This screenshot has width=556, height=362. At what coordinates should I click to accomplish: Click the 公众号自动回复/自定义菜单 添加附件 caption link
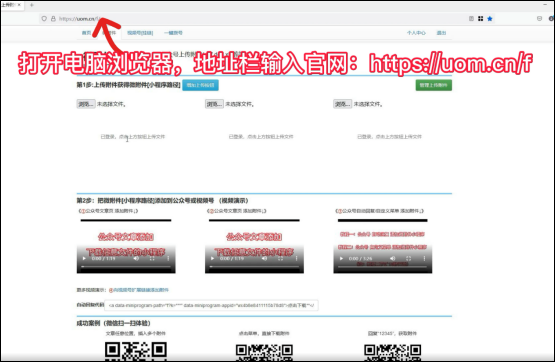click(x=380, y=211)
